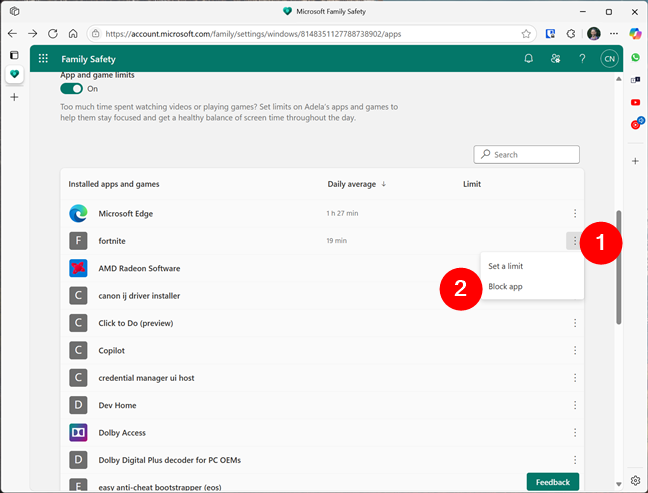The height and width of the screenshot is (493, 648).
Task: Open the browser extensions menu
Action: click(571, 34)
